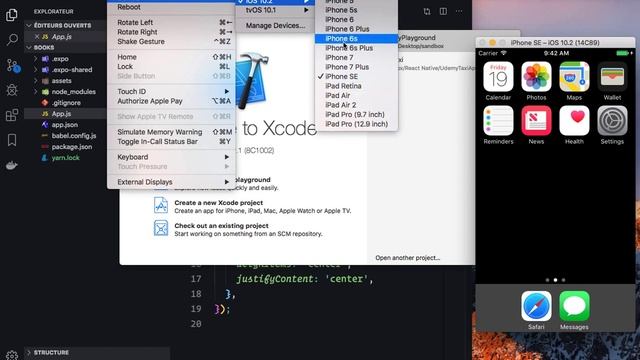Screen dimensions: 640x360
Task: Choose Rotate Right in Hardware menu
Action: pos(171,32)
